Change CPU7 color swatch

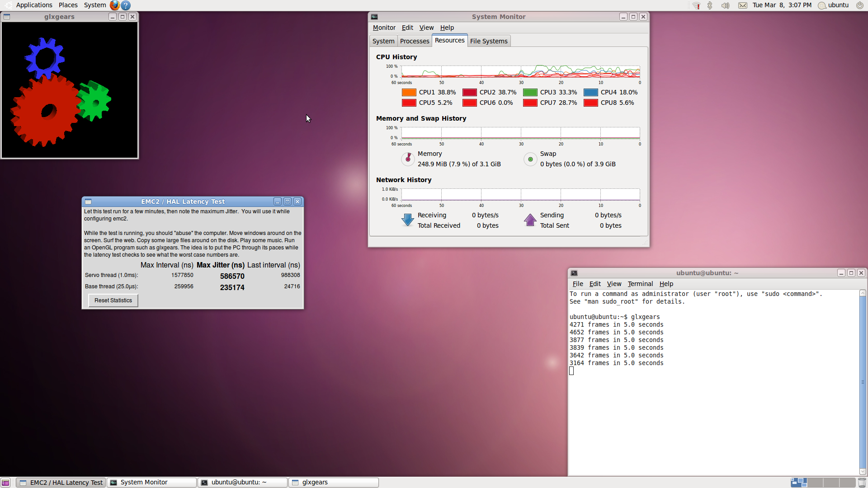pos(530,103)
